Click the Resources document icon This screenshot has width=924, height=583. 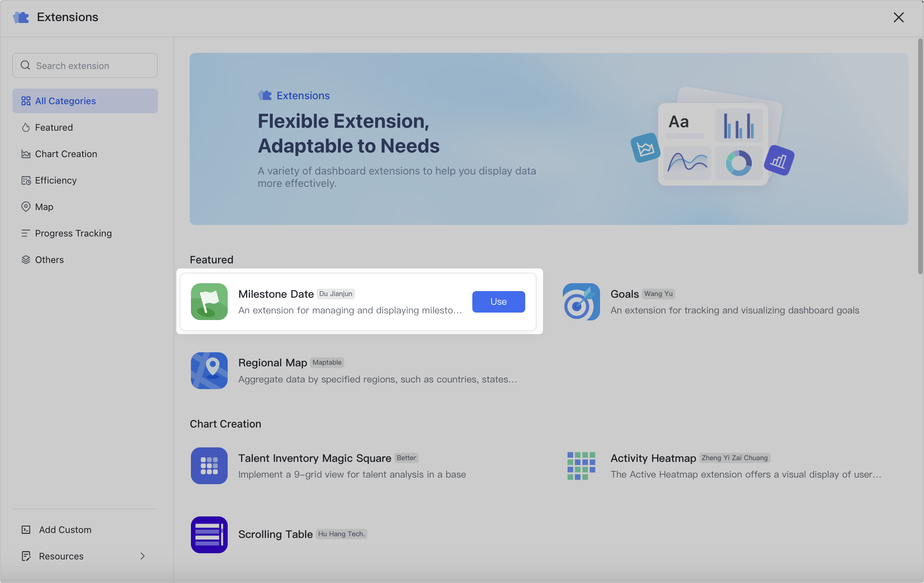click(26, 556)
